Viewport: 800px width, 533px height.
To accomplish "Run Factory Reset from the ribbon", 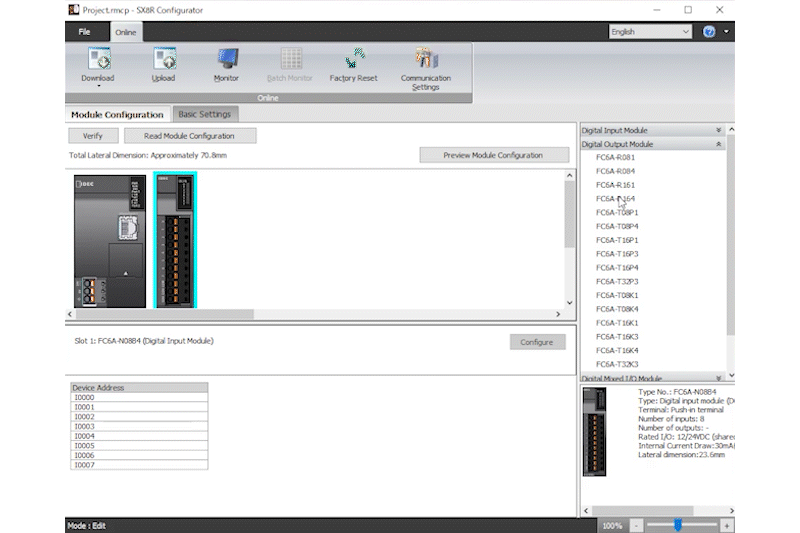I will (x=353, y=64).
